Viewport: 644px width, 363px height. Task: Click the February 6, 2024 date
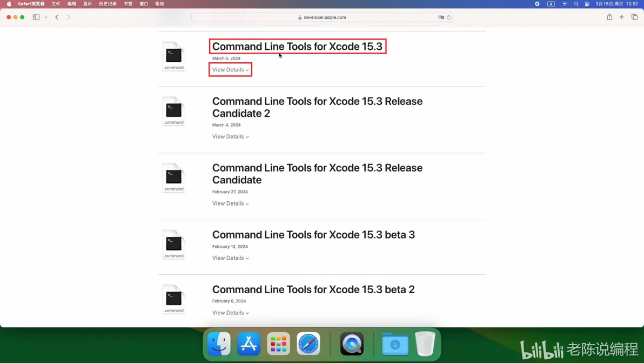(x=229, y=301)
